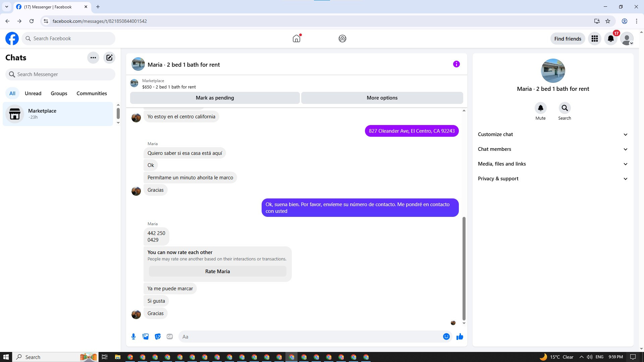644x362 pixels.
Task: Open the Chrome tab search dropdown
Action: pos(6,7)
